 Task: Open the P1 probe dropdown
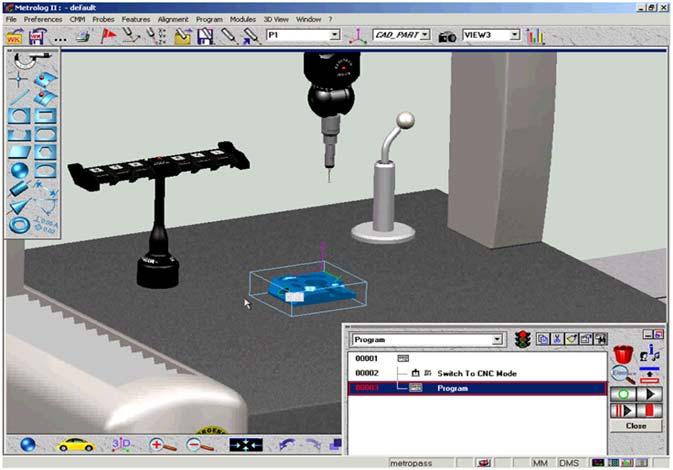pos(335,35)
